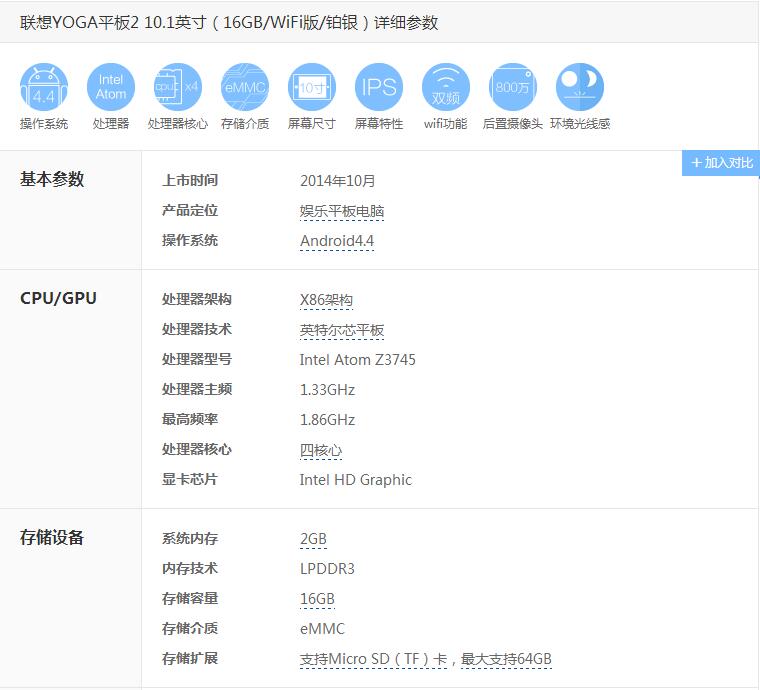760x690 pixels.
Task: Click the X86架构 architecture link
Action: click(326, 300)
